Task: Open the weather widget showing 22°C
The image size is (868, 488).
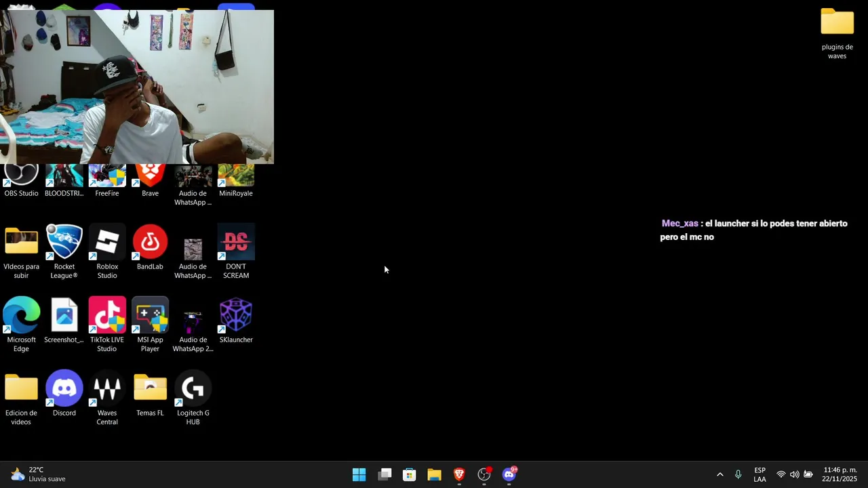Action: point(39,474)
